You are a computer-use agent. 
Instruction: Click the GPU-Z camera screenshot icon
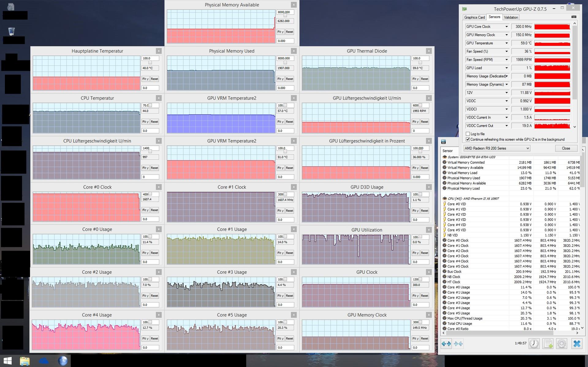[574, 17]
